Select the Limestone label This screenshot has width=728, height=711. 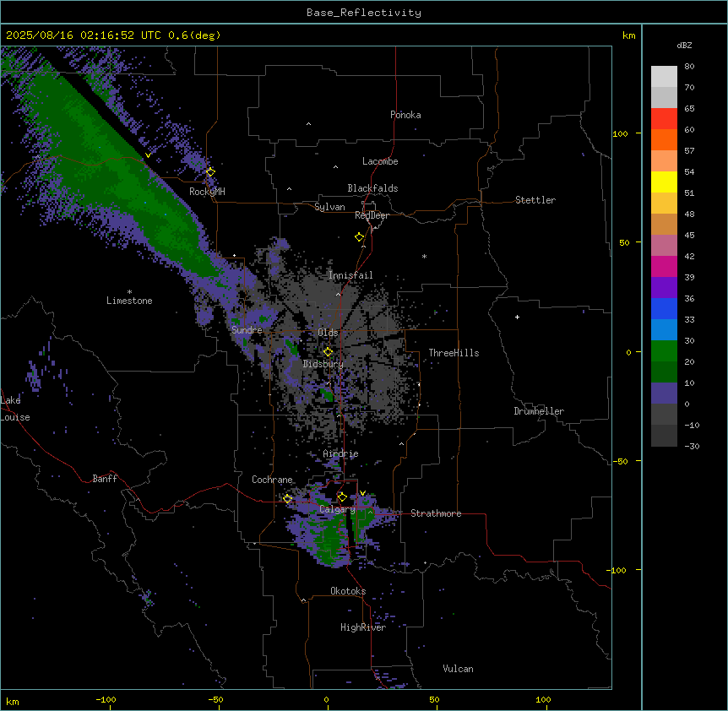pos(129,301)
